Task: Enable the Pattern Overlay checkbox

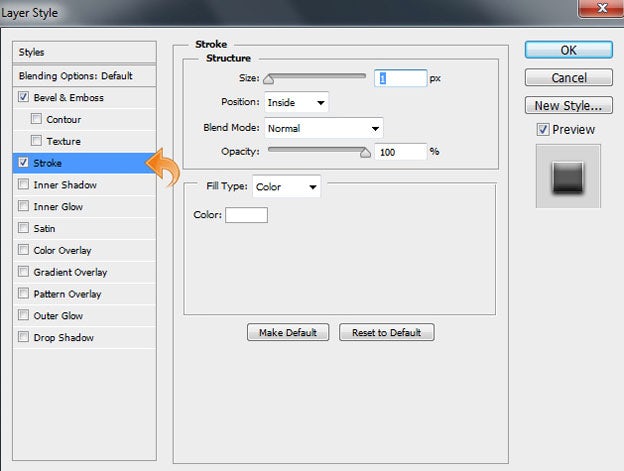Action: (23, 294)
